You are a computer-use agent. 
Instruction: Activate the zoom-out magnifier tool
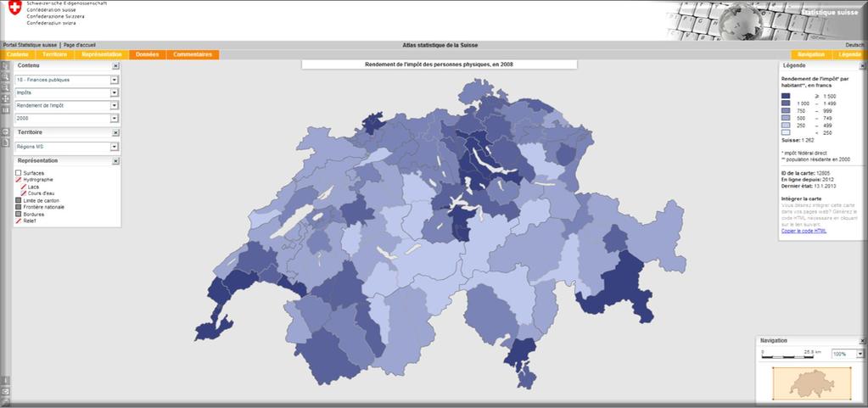tap(6, 87)
